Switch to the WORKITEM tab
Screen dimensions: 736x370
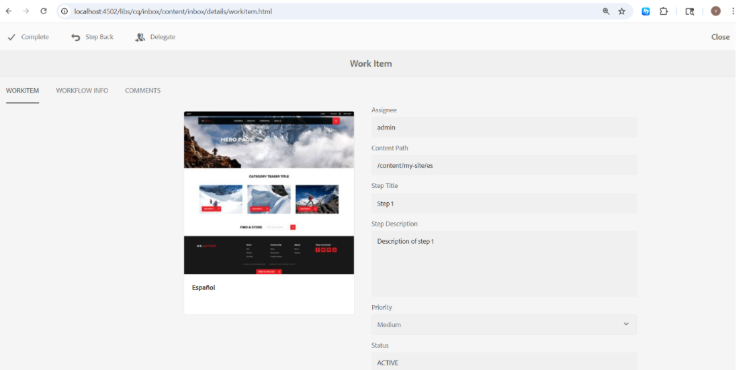pos(23,91)
